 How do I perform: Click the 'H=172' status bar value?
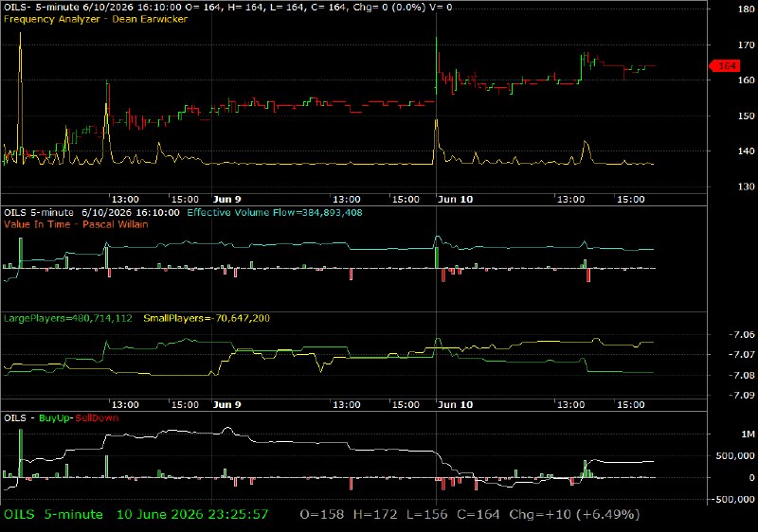[x=375, y=515]
